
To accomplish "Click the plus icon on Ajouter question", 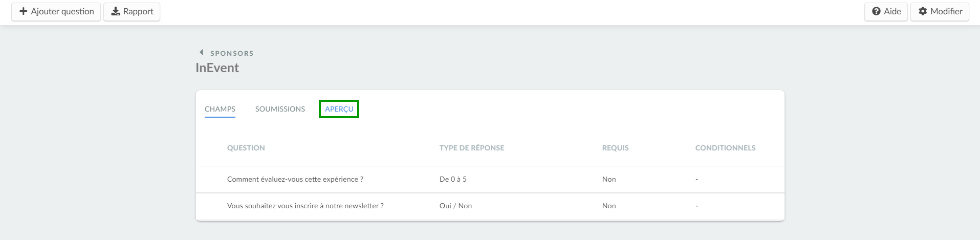I will (23, 11).
